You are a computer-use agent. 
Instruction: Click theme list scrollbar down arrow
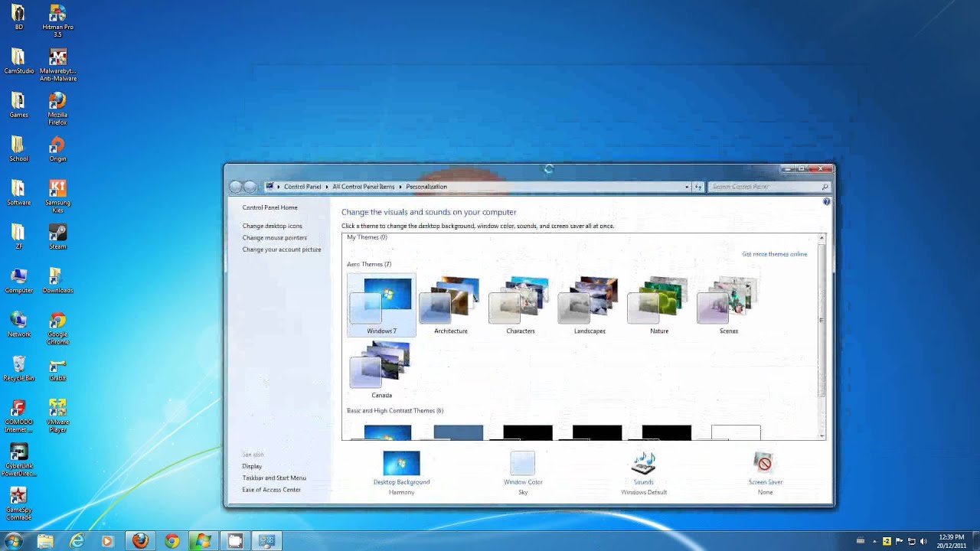click(822, 435)
